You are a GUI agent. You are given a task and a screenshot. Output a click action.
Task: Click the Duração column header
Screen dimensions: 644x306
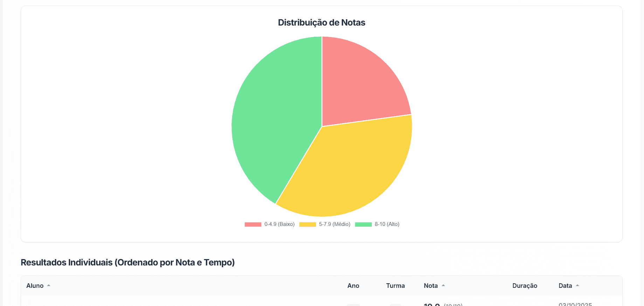[525, 286]
